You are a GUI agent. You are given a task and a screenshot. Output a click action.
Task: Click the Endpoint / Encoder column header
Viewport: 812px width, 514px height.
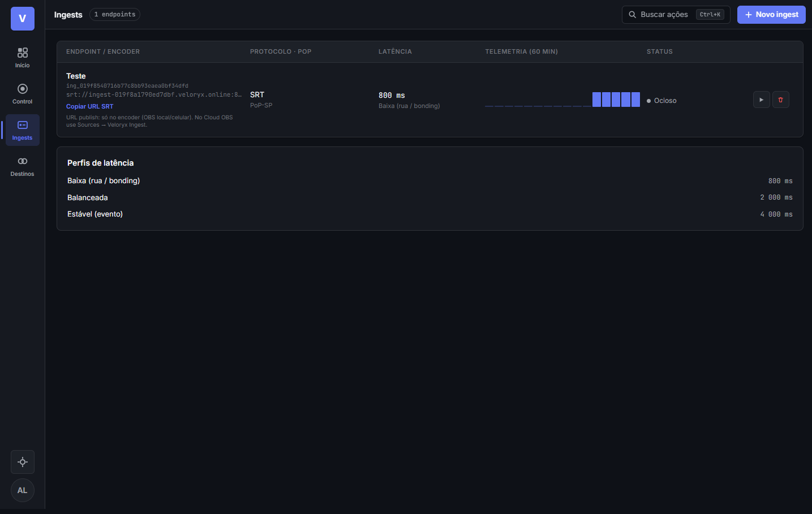(x=103, y=51)
